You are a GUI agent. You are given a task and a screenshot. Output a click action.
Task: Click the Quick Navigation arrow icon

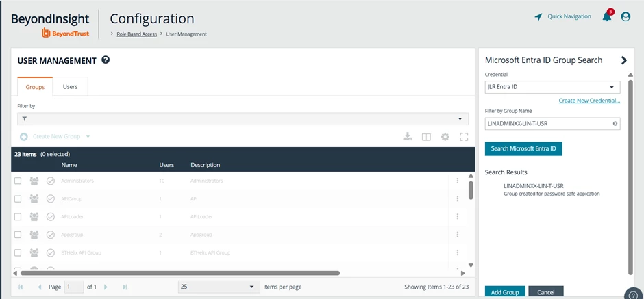538,17
